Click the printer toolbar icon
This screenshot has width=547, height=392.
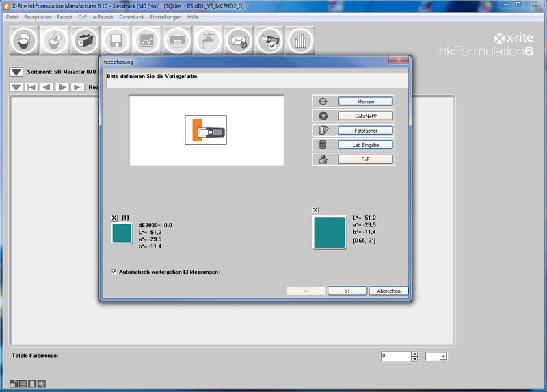[x=178, y=41]
